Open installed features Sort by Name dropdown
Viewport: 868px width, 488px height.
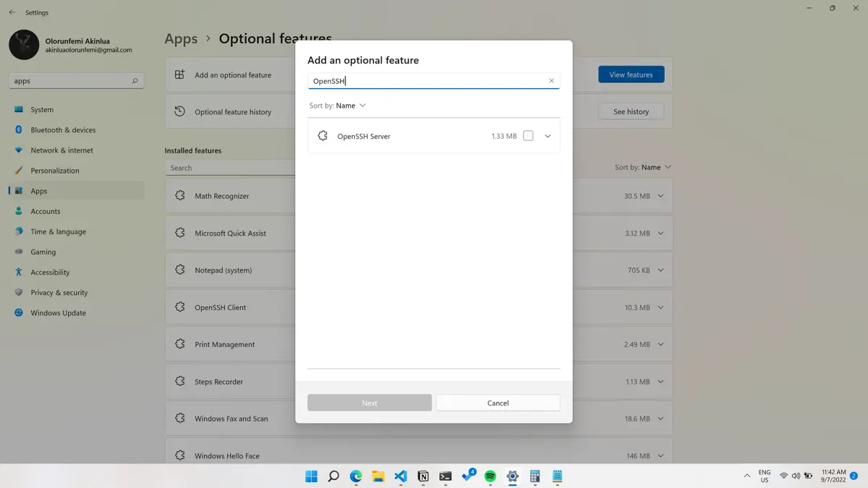pyautogui.click(x=643, y=167)
